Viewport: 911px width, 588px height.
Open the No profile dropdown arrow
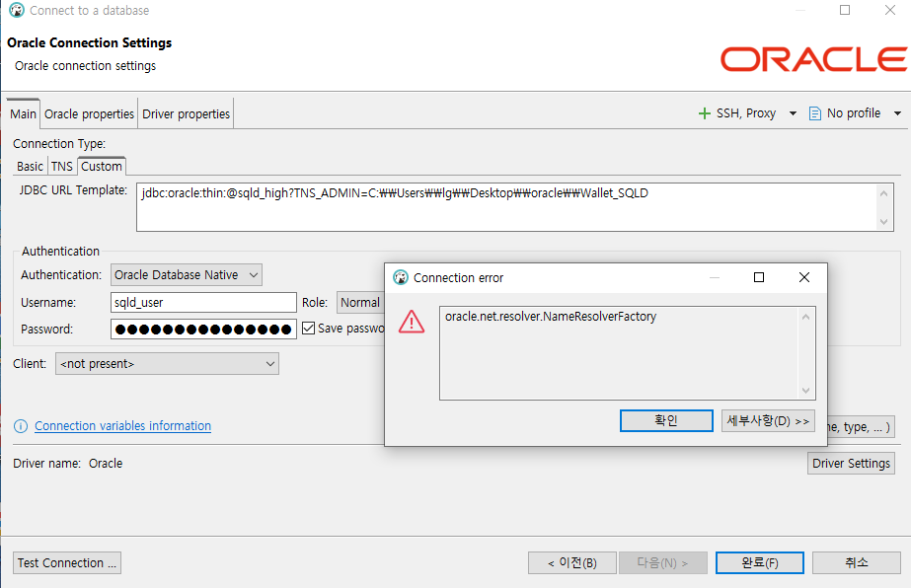coord(897,113)
